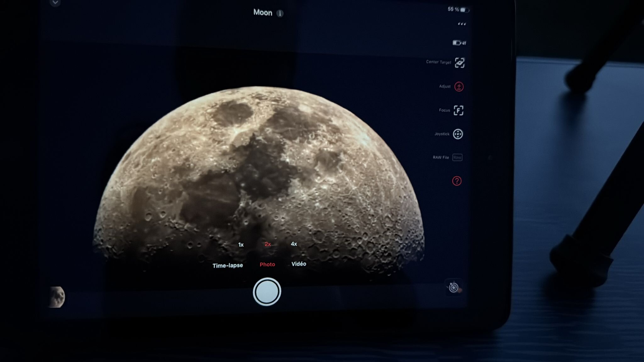
Task: Open the sky atlas icon at bottom right
Action: [453, 287]
